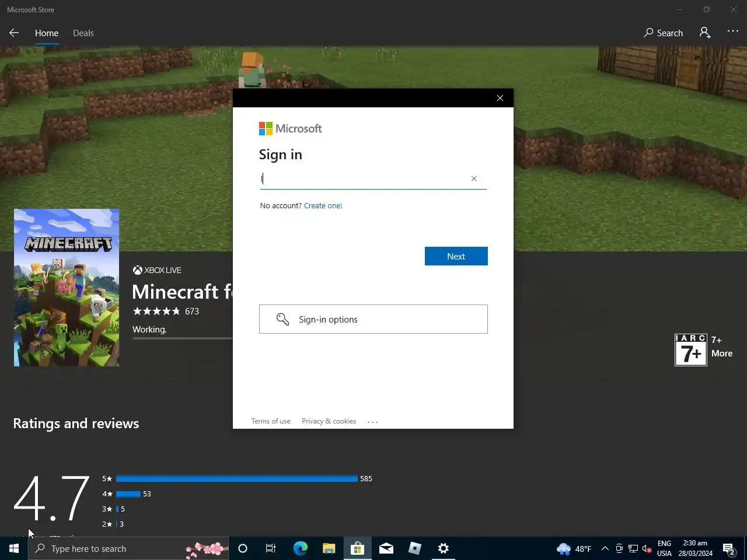Open the Store's three-dot more menu
Screen dimensions: 747x560
click(733, 32)
